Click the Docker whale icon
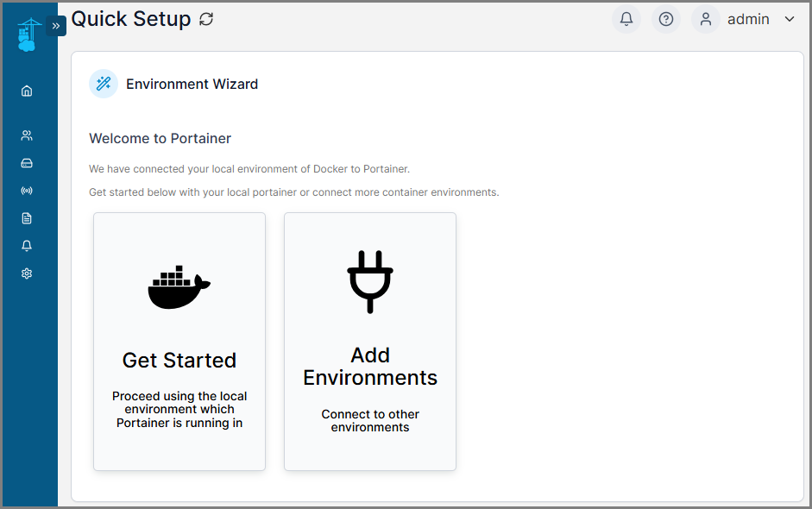Viewport: 812px width, 509px height. point(179,287)
